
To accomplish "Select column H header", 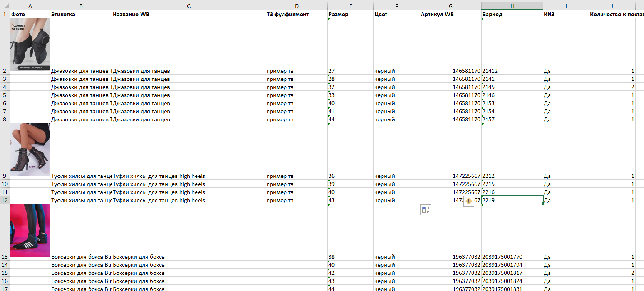I will (512, 6).
